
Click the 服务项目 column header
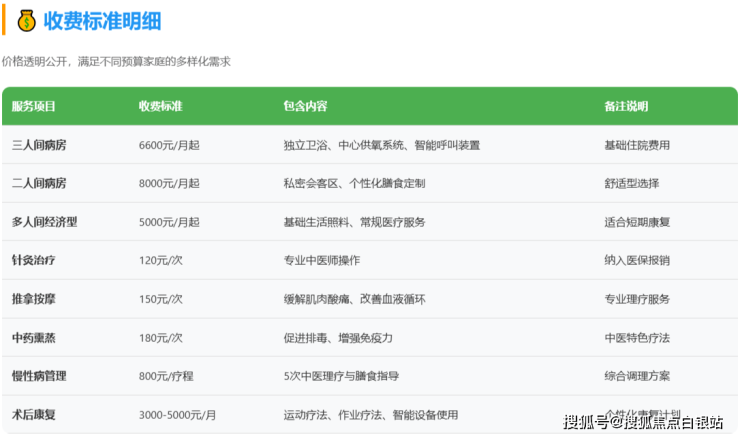pos(34,106)
